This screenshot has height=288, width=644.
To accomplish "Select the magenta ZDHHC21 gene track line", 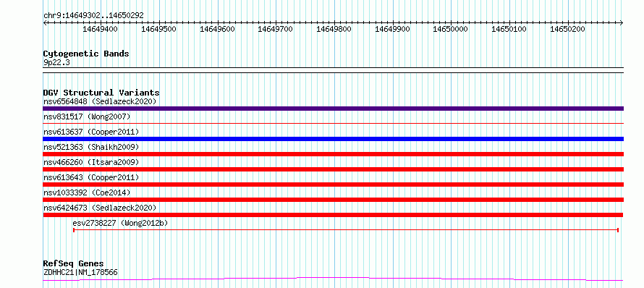I will click(x=333, y=279).
